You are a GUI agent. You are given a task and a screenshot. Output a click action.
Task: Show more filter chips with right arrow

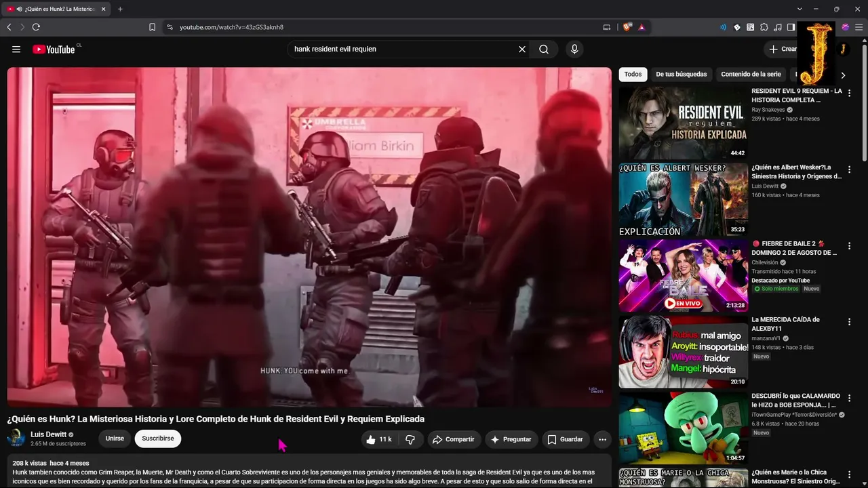pos(843,75)
